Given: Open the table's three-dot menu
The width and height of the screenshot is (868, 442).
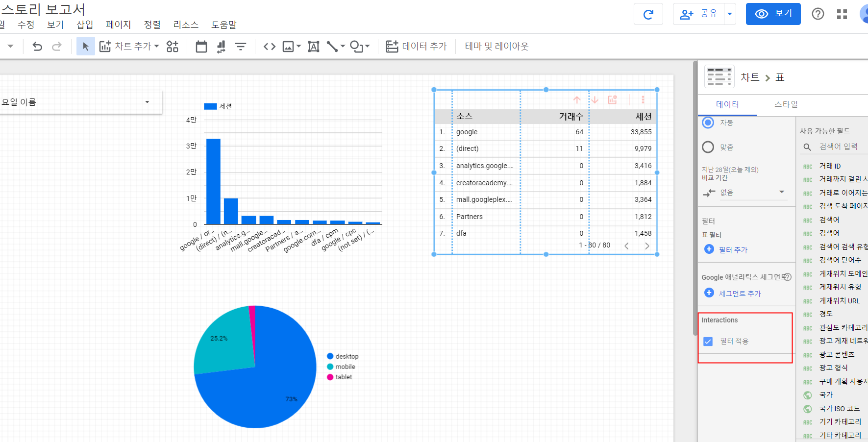Looking at the screenshot, I should [x=643, y=100].
